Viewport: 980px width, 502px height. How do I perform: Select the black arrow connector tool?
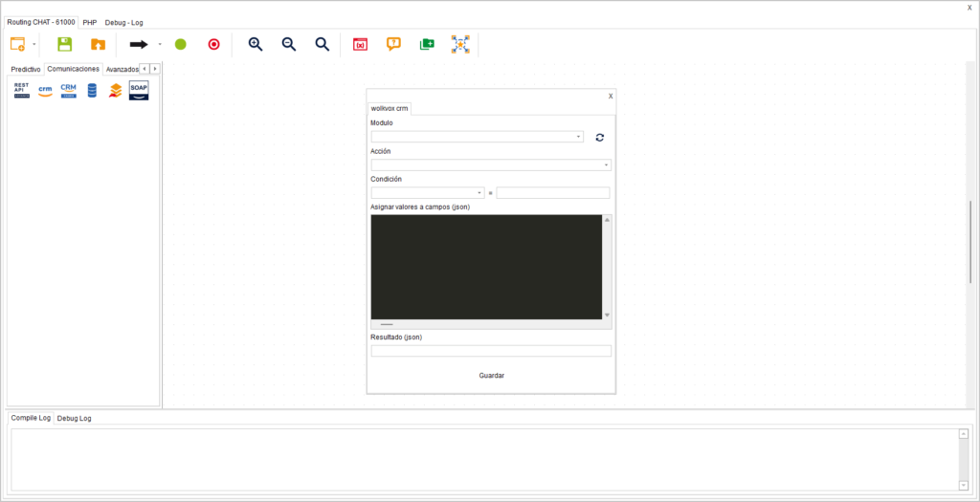139,44
